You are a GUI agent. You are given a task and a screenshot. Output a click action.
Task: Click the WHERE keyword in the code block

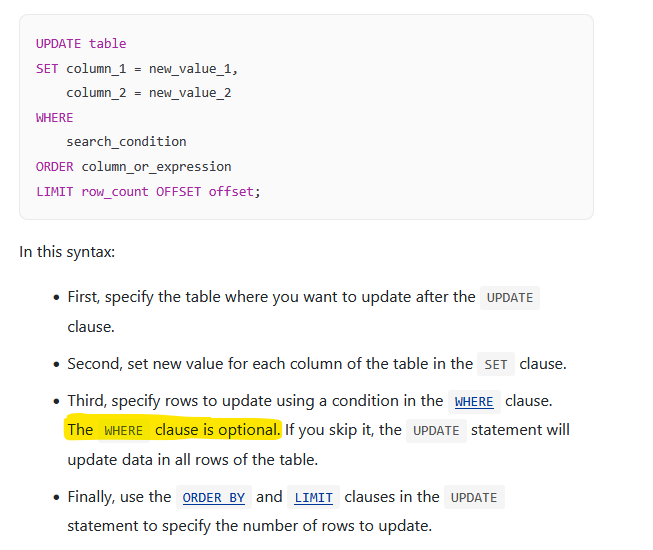[x=55, y=118]
